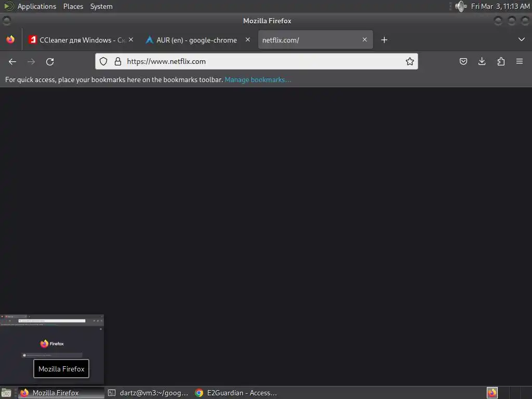
Task: Open a new tab with plus button
Action: [384, 40]
